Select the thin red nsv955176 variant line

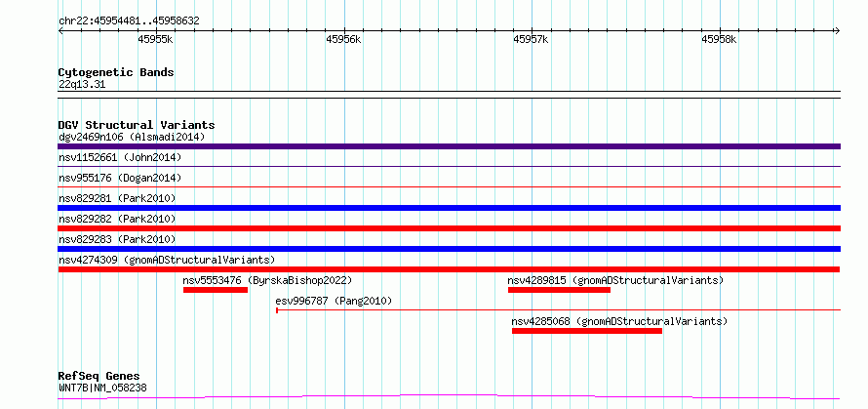(x=449, y=186)
